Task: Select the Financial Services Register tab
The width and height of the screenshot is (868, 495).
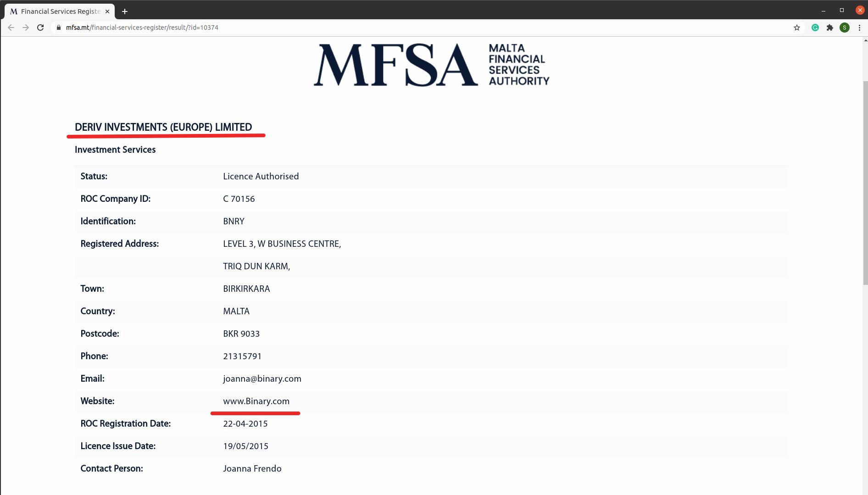Action: click(x=60, y=11)
